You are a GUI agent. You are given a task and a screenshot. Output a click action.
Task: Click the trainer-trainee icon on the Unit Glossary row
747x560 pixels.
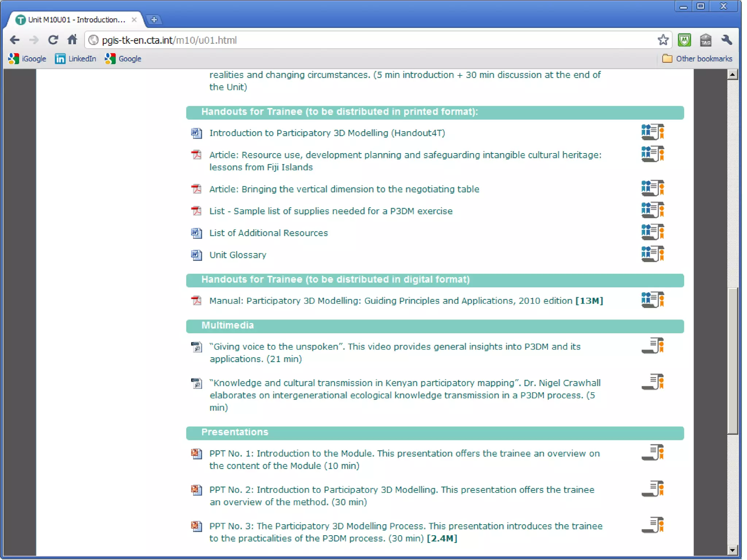coord(653,254)
